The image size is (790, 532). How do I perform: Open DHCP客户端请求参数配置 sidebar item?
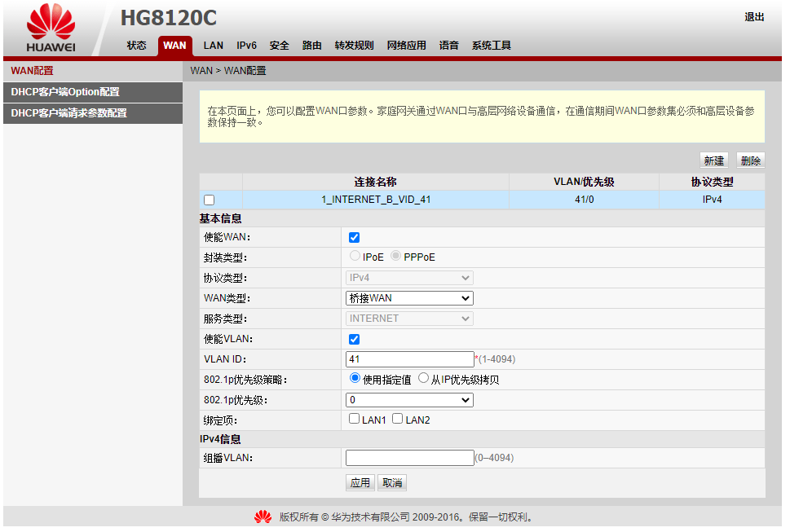tap(93, 113)
